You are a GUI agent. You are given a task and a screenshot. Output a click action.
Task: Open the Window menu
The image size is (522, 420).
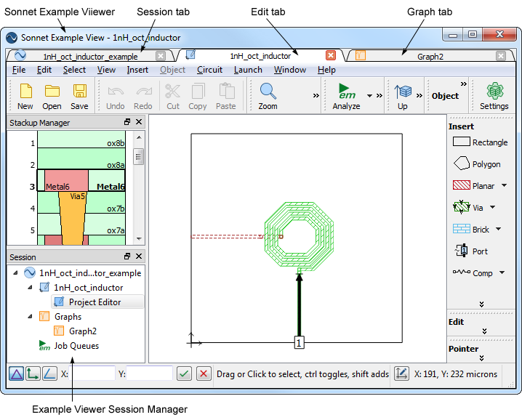[x=290, y=70]
